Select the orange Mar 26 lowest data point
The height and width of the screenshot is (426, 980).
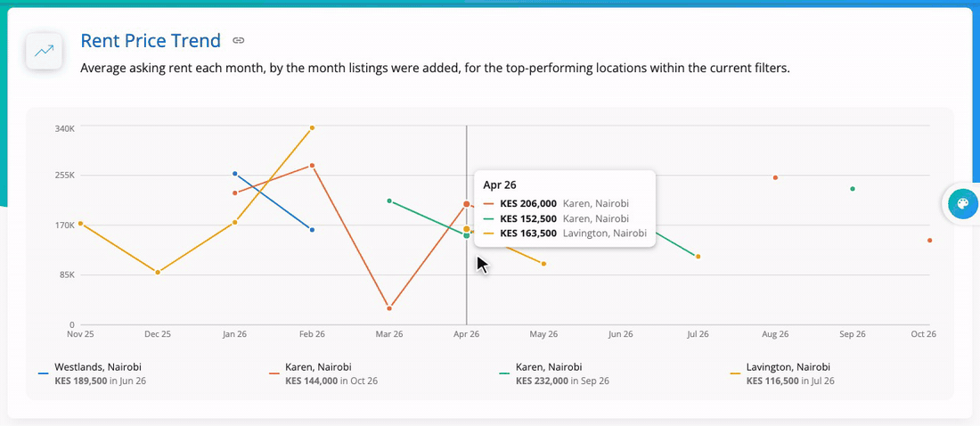coord(389,308)
